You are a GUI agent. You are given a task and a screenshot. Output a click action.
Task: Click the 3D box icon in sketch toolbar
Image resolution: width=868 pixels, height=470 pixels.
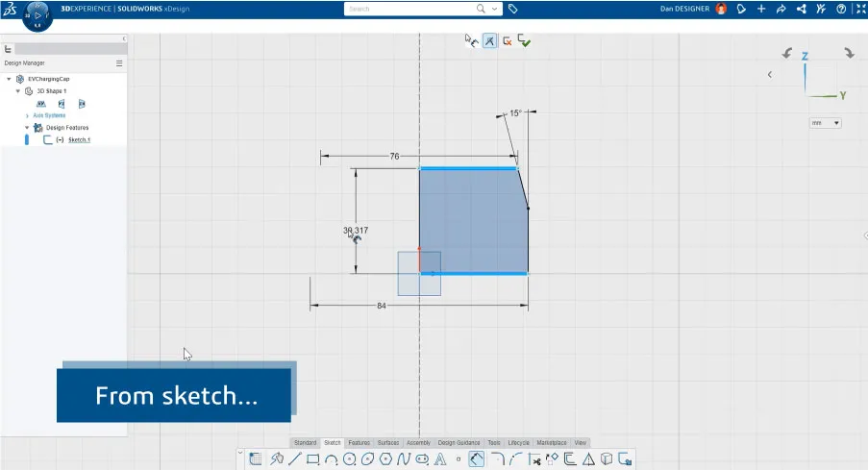[x=607, y=458]
